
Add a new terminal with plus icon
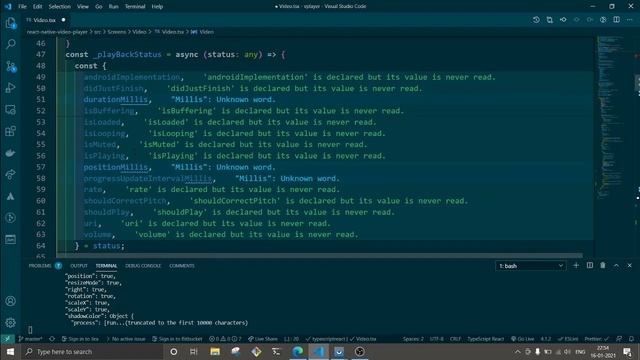[576, 265]
